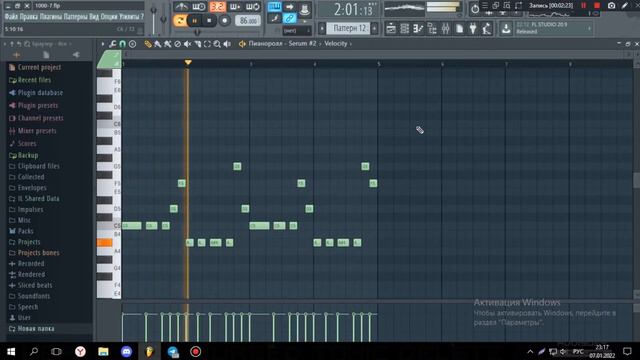Open the global snap selector dropdown
640x360 pixels.
[296, 31]
